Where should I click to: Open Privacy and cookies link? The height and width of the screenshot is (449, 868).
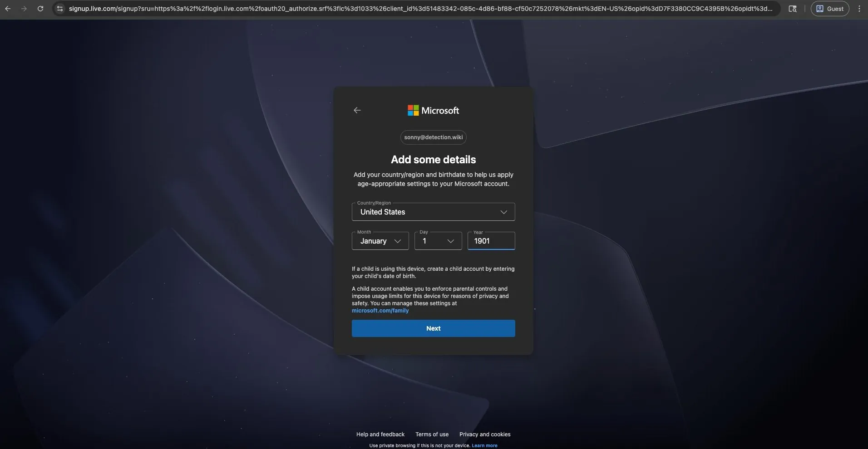(485, 434)
